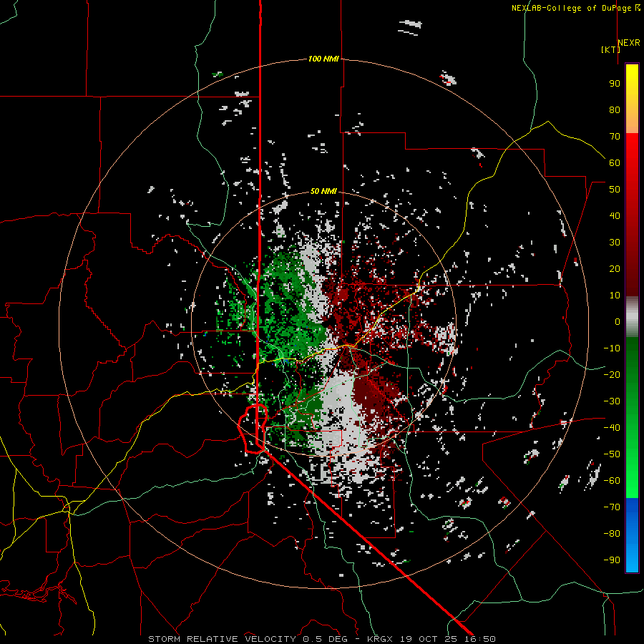Click the -80 value on the color scale
Screen dimensions: 644x644
pyautogui.click(x=612, y=534)
